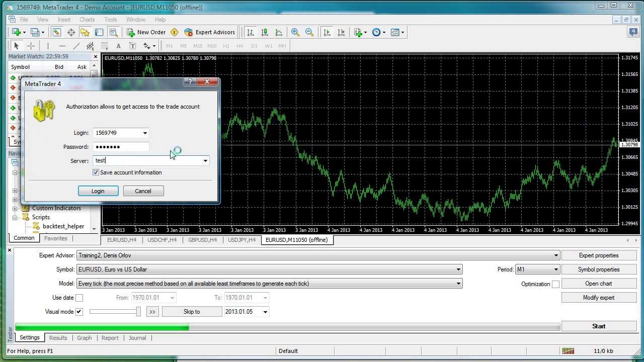644x362 pixels.
Task: Open the Model Every tick dropdown
Action: click(458, 284)
